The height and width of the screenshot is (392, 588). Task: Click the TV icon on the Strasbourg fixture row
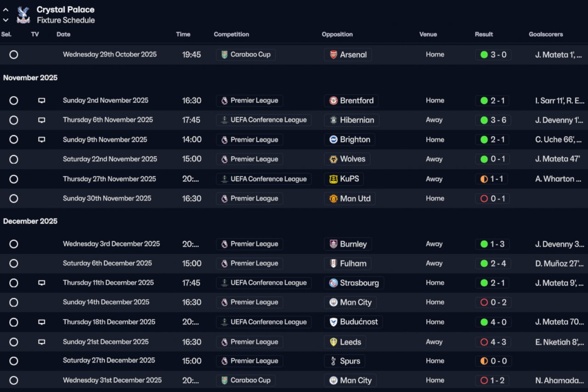pyautogui.click(x=41, y=283)
